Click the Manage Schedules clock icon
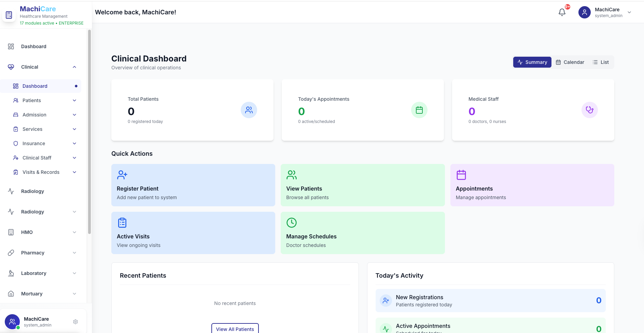This screenshot has width=644, height=333. 291,223
